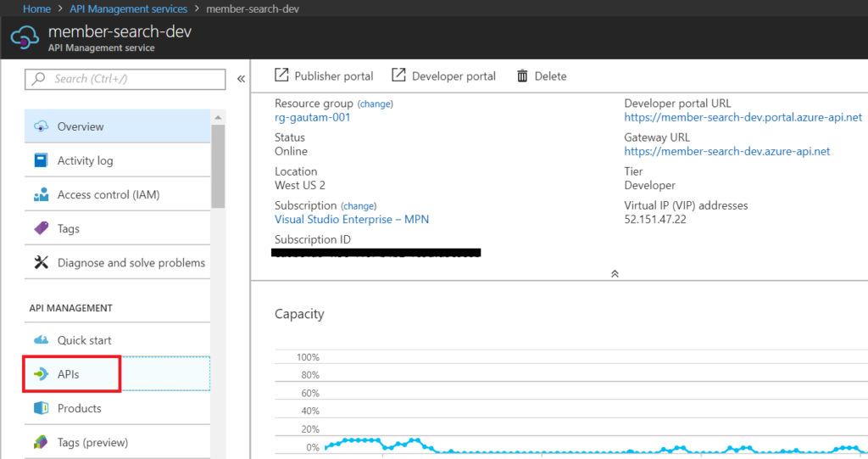This screenshot has height=459, width=868.
Task: Click the Status value Online
Action: coord(292,151)
